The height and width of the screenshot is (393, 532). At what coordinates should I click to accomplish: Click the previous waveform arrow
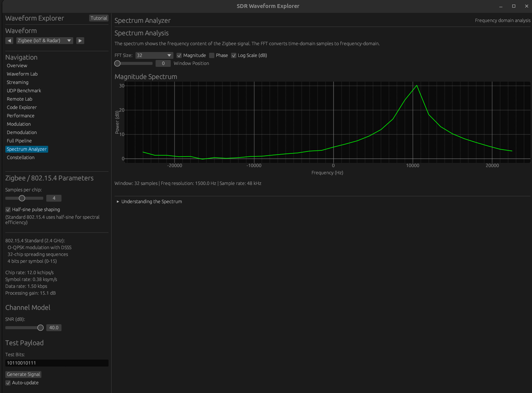(x=9, y=40)
